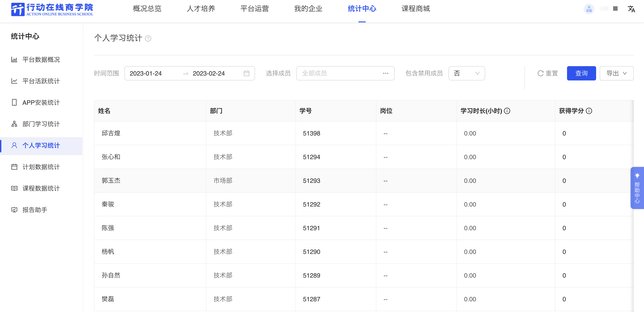Image resolution: width=644 pixels, height=312 pixels.
Task: Open 平台活跃统计 in sidebar
Action: (41, 81)
